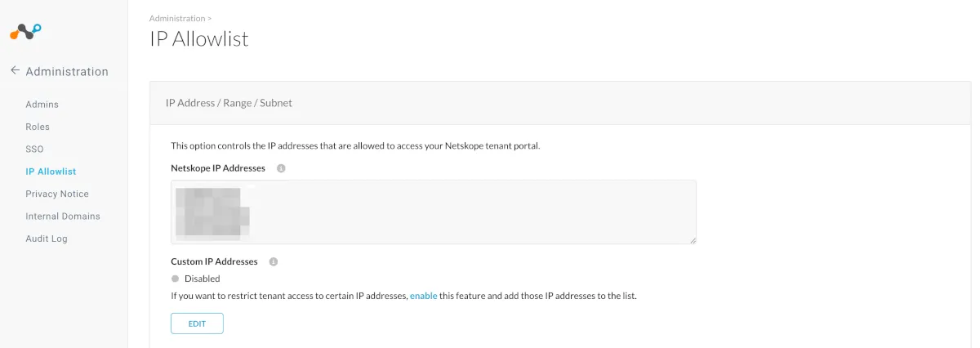Navigate to Internal Domains
This screenshot has width=980, height=348.
pyautogui.click(x=63, y=216)
